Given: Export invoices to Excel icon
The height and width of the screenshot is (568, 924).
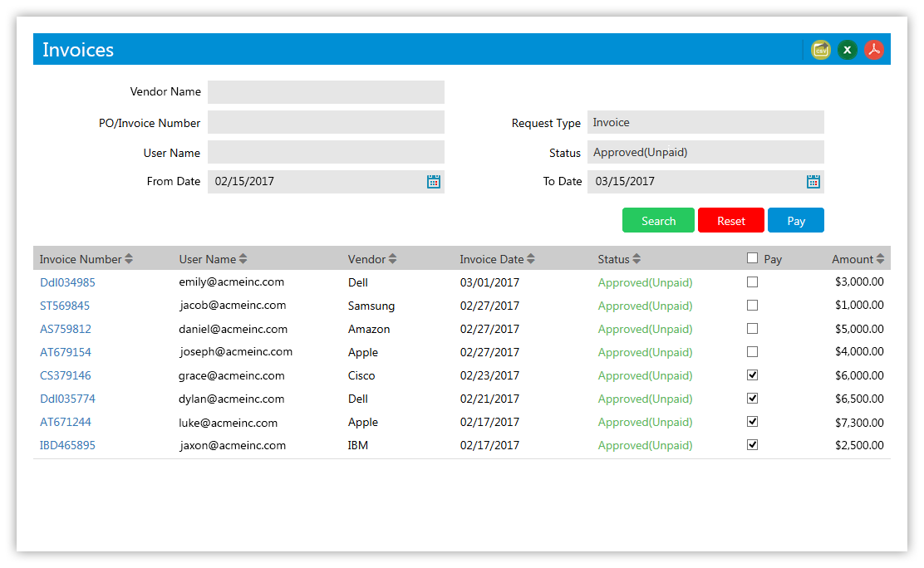Looking at the screenshot, I should point(848,50).
